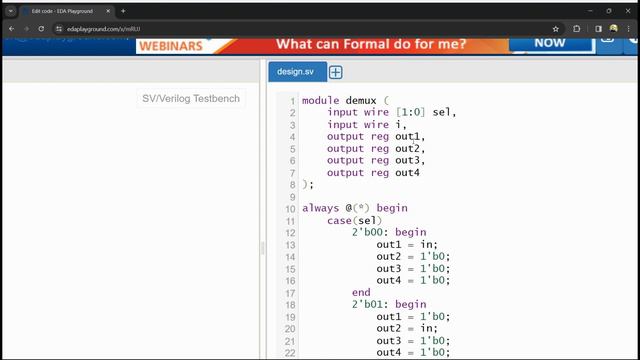The height and width of the screenshot is (360, 640).
Task: Open the browser extensions puzzle icon
Action: [577, 29]
